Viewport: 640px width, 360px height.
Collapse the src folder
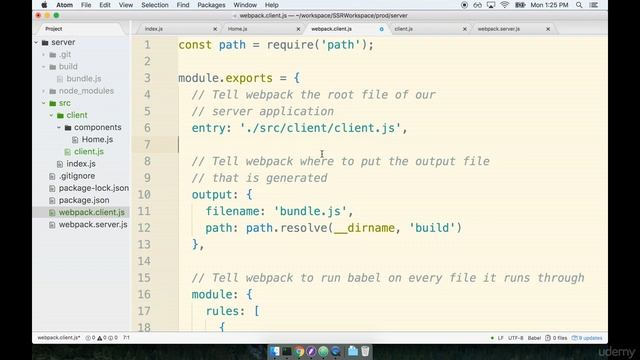click(44, 103)
